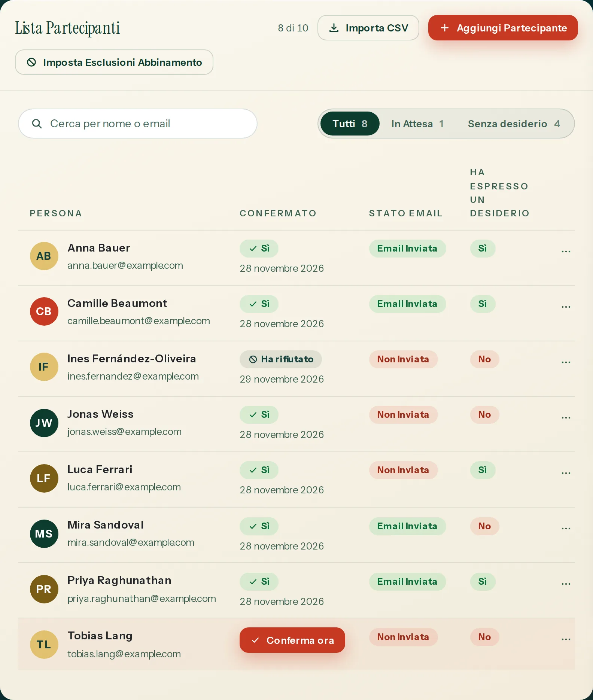Show all participants with the Tutti tab
This screenshot has height=700, width=593.
pos(350,124)
